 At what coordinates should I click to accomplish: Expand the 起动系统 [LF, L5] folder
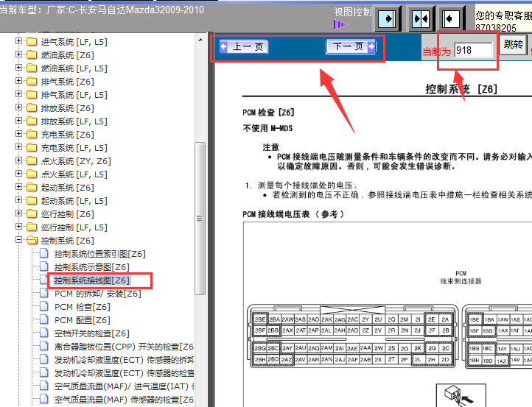[x=18, y=199]
